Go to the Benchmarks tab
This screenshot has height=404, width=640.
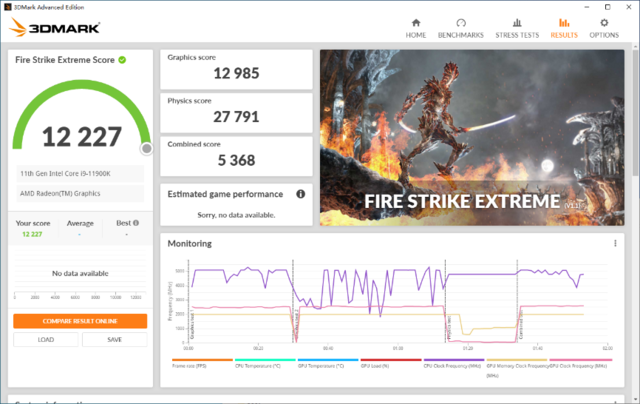(460, 29)
